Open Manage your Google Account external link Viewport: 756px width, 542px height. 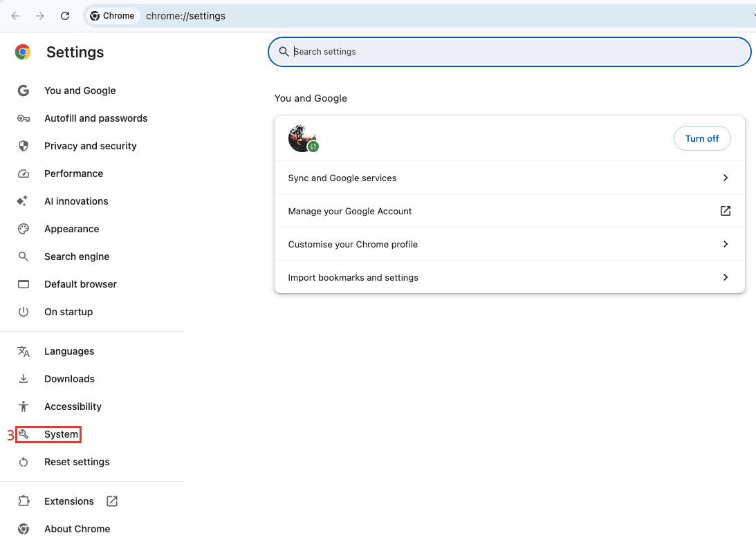(x=725, y=211)
